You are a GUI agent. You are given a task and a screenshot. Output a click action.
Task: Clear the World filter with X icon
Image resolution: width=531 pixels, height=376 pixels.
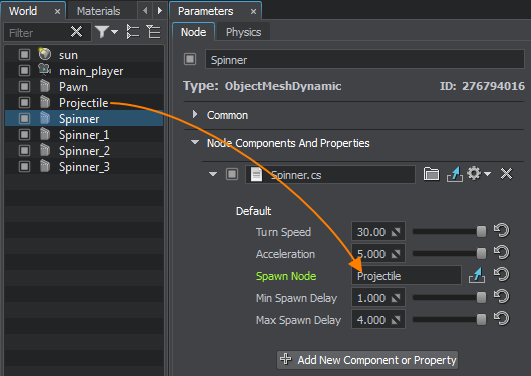click(77, 32)
